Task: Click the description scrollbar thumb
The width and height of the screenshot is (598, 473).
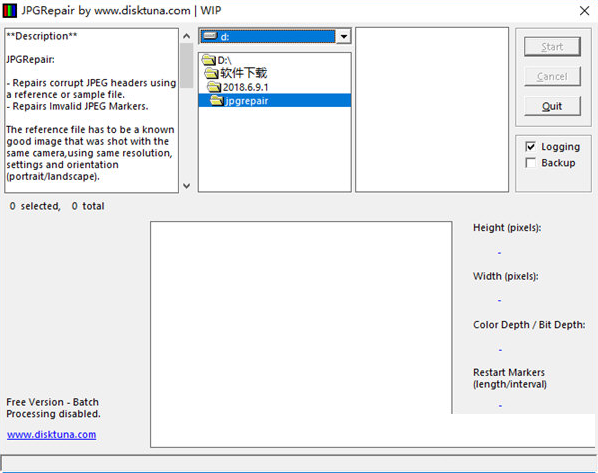Action: point(186,65)
